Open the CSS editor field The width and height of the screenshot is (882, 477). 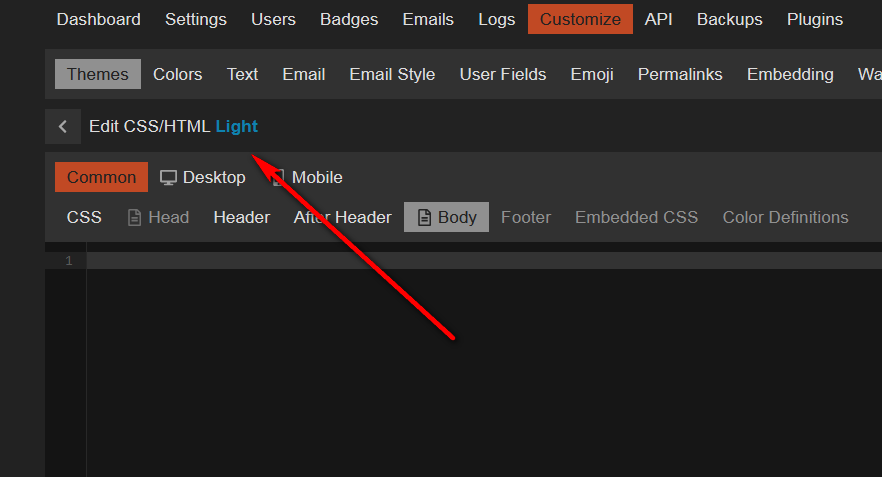84,217
